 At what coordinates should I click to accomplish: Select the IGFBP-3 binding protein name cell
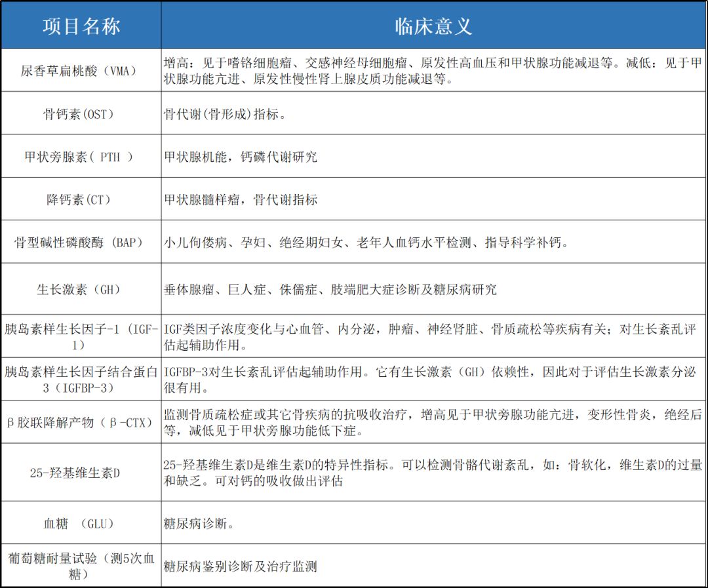81,380
